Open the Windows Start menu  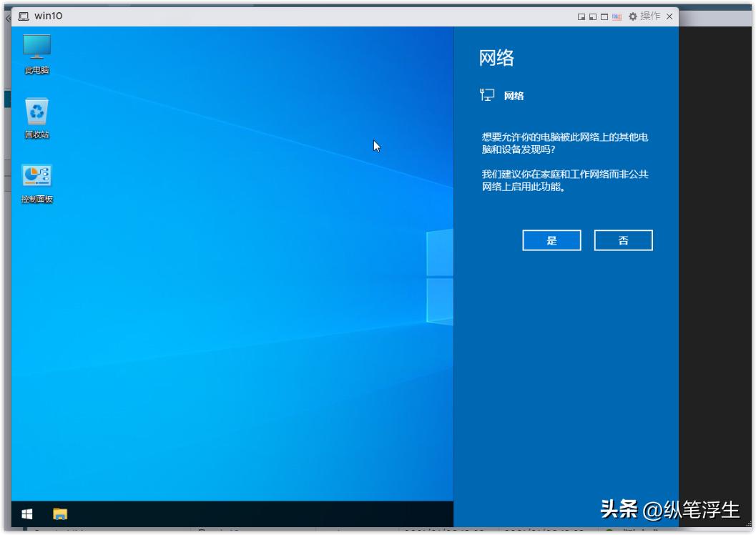click(28, 513)
